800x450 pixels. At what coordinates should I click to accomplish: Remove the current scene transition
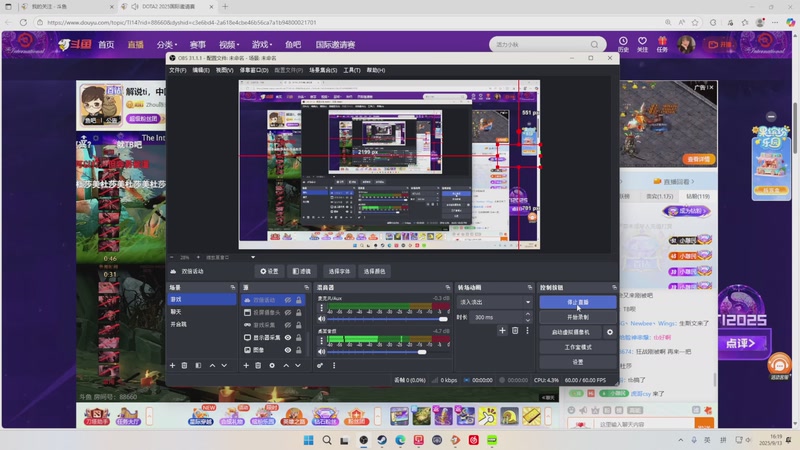point(515,331)
